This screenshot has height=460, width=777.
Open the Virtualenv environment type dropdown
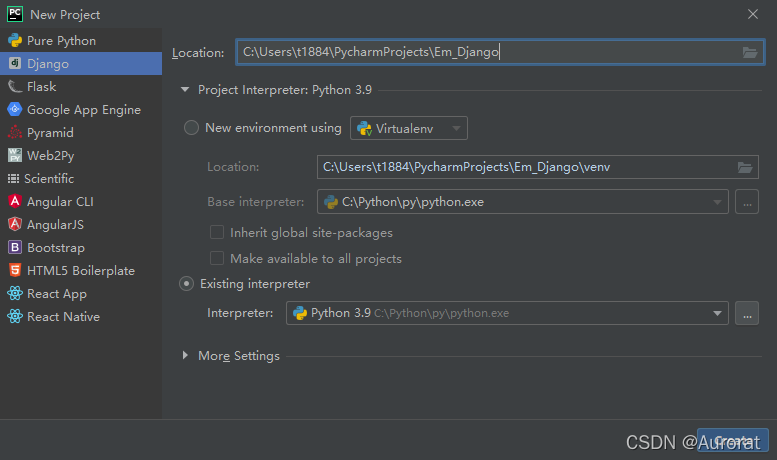(x=408, y=128)
